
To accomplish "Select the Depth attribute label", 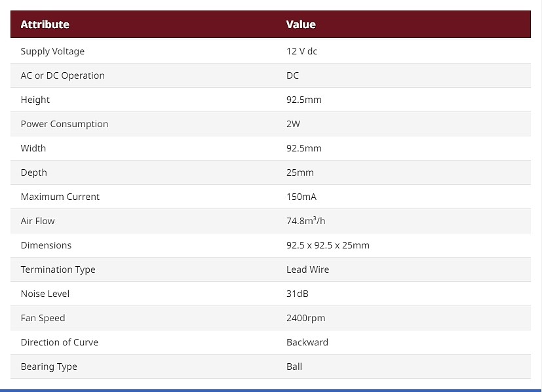I will 34,172.
